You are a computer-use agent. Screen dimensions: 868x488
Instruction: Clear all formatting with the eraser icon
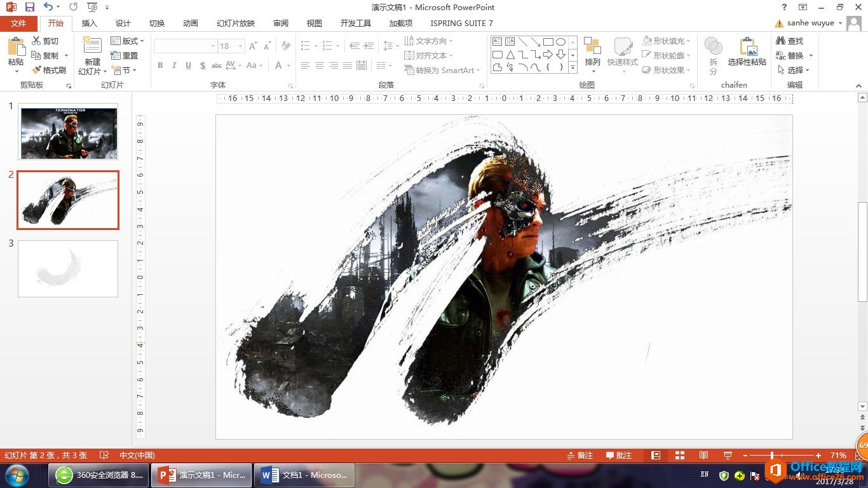(287, 46)
